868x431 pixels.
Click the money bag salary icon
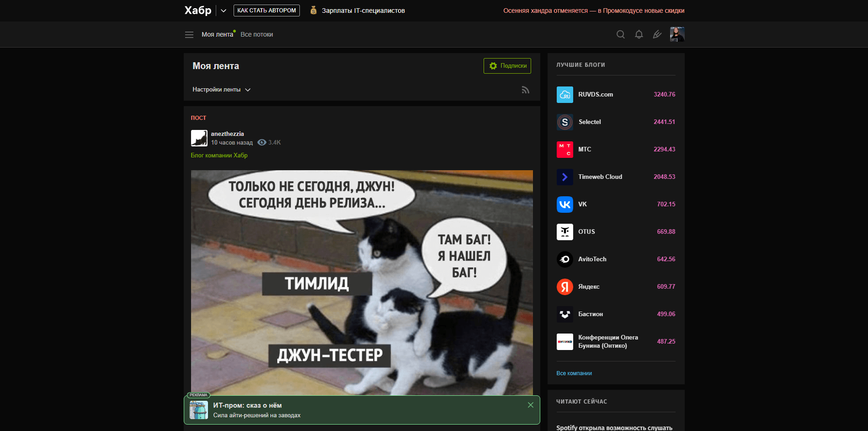314,10
